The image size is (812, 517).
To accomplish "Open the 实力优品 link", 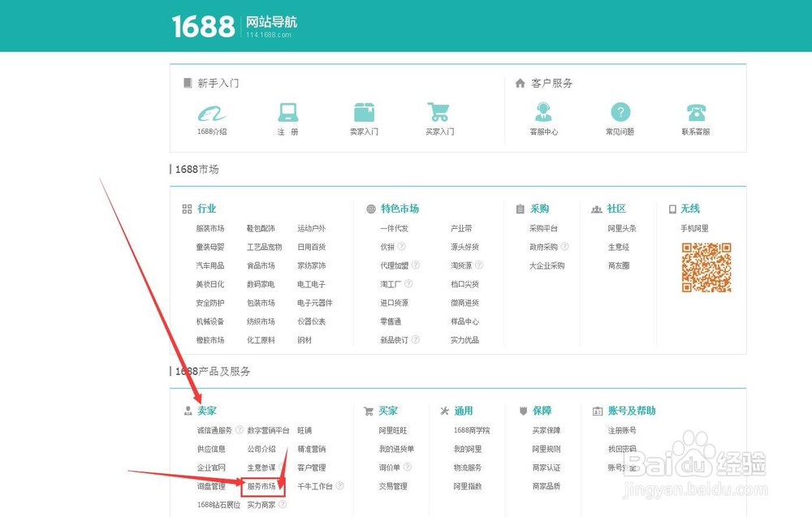I will pyautogui.click(x=464, y=340).
